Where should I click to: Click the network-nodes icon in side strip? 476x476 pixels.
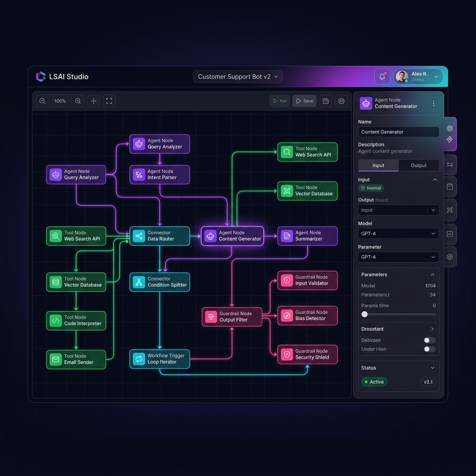(x=450, y=210)
